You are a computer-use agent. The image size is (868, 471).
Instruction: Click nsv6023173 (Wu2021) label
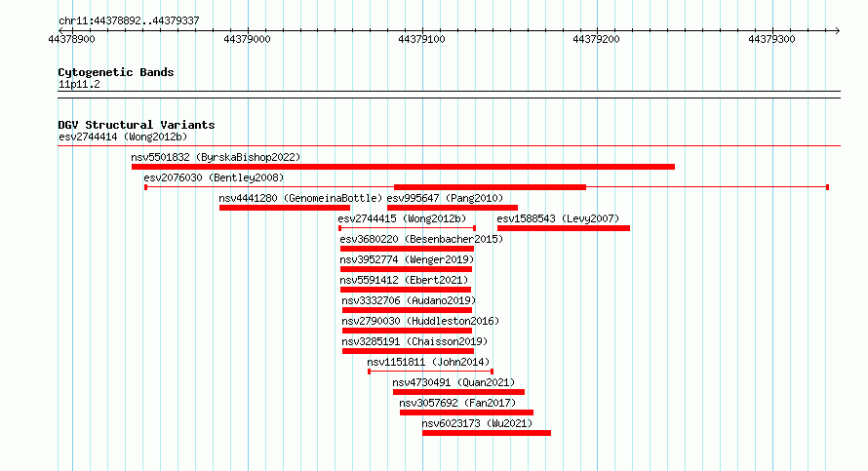(x=477, y=423)
